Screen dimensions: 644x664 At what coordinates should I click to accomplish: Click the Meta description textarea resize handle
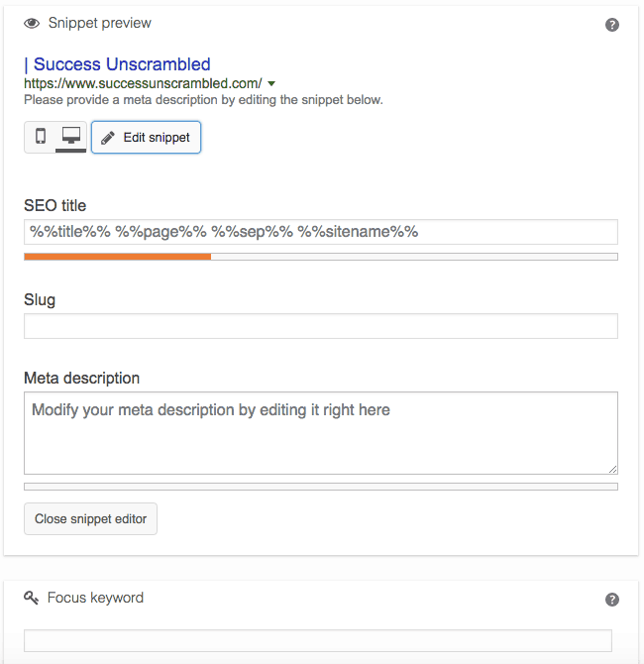(612, 469)
